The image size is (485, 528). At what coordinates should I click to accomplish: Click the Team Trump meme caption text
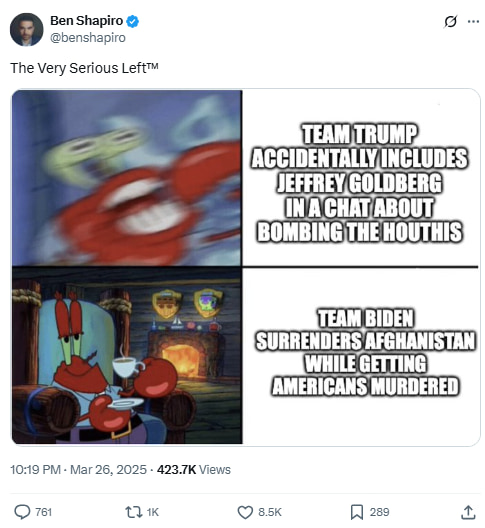[x=360, y=183]
